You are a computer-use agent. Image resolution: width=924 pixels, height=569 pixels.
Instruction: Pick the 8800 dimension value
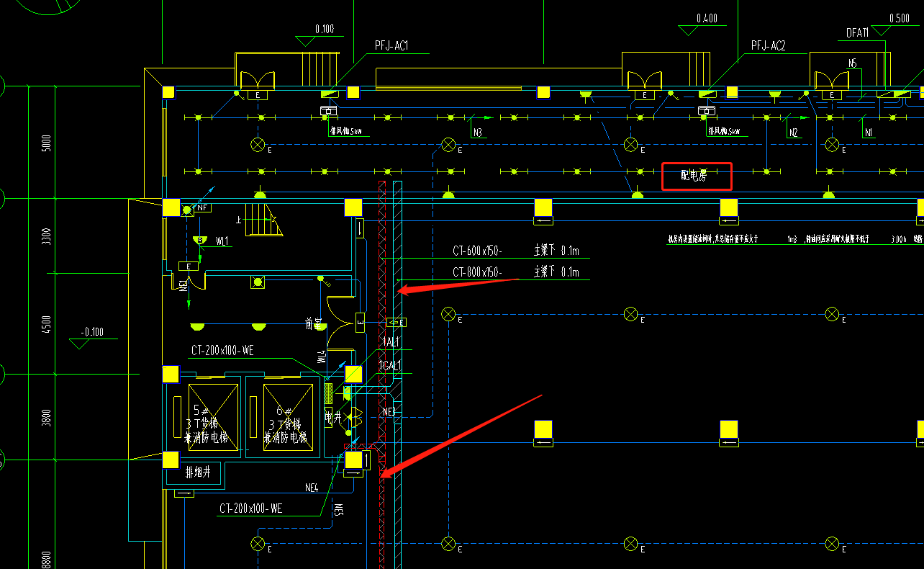(x=45, y=560)
